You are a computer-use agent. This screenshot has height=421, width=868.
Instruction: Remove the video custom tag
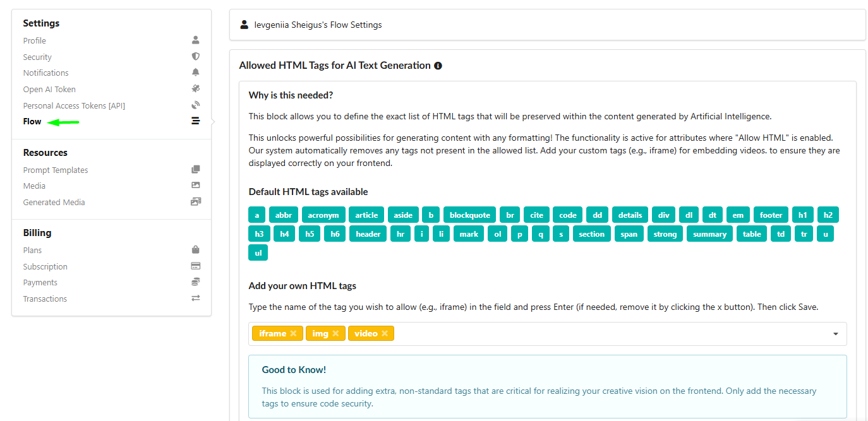(384, 333)
